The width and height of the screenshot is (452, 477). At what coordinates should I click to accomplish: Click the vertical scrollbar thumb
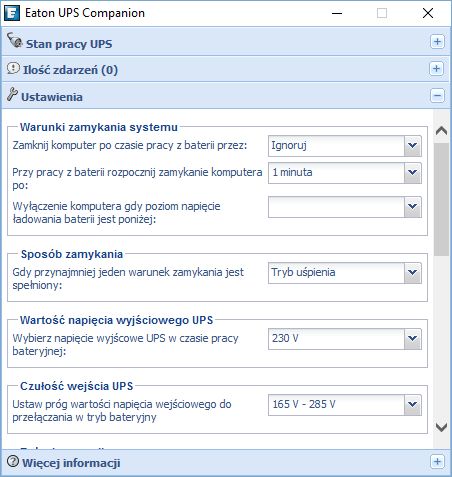tap(441, 199)
